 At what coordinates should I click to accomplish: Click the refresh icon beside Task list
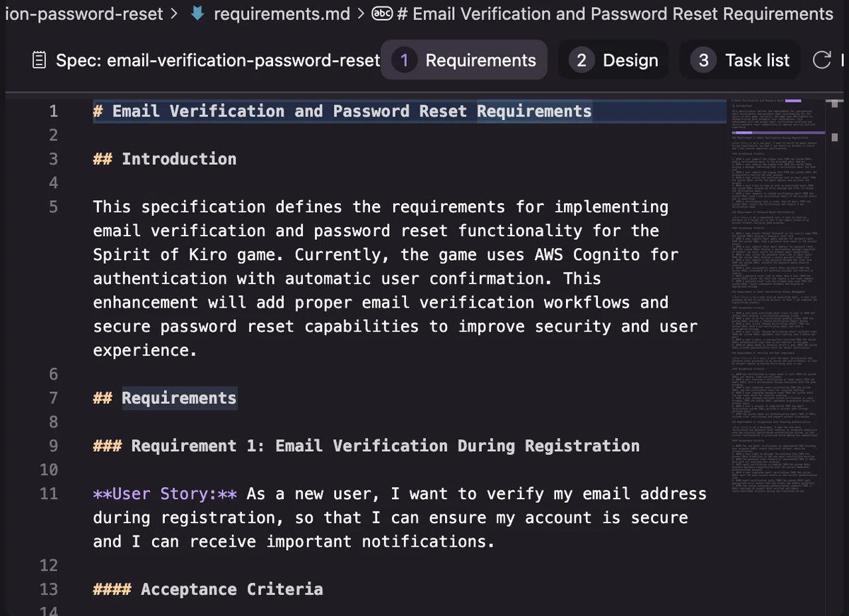pos(821,61)
